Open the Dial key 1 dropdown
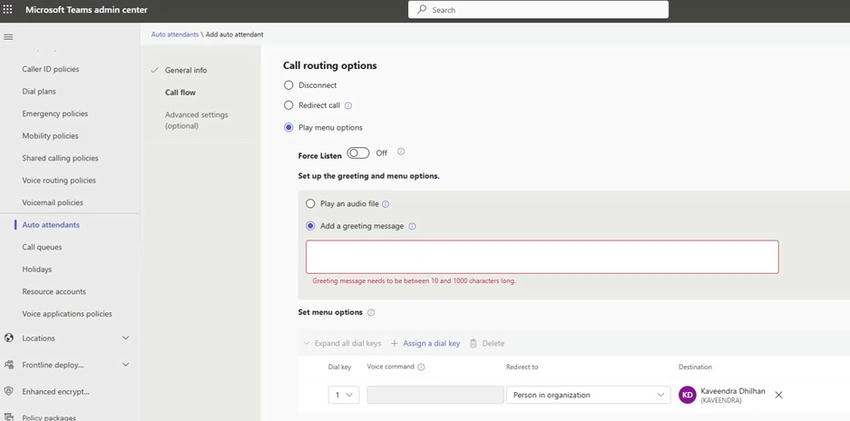The image size is (850, 421). click(343, 395)
